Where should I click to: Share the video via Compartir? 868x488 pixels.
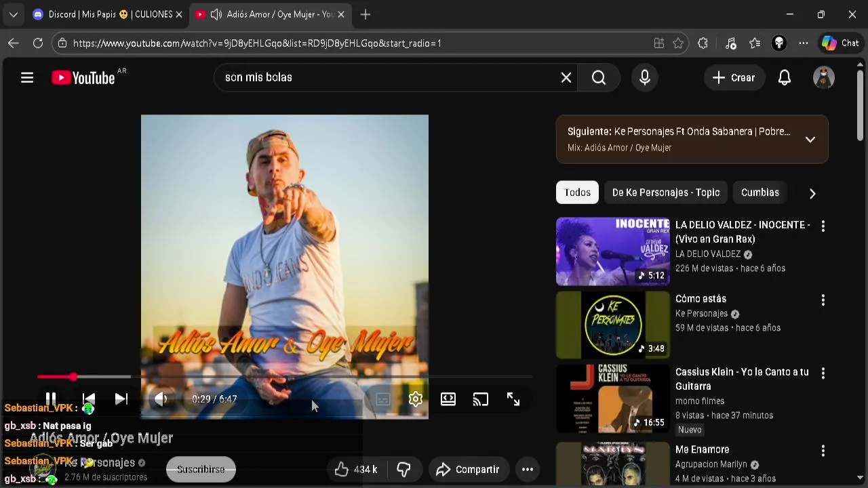tap(468, 469)
